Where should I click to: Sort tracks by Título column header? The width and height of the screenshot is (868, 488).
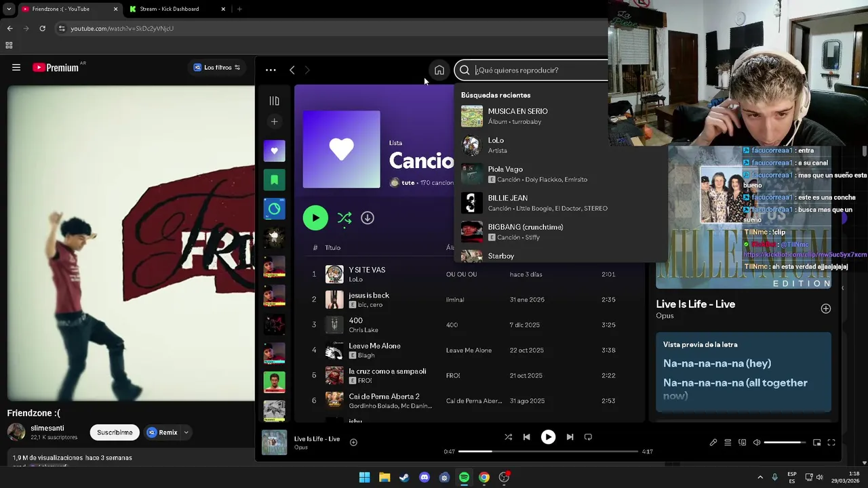pos(332,247)
